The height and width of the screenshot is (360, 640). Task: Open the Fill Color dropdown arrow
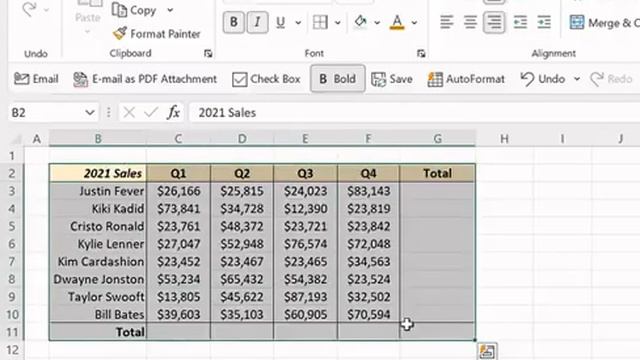tap(377, 23)
